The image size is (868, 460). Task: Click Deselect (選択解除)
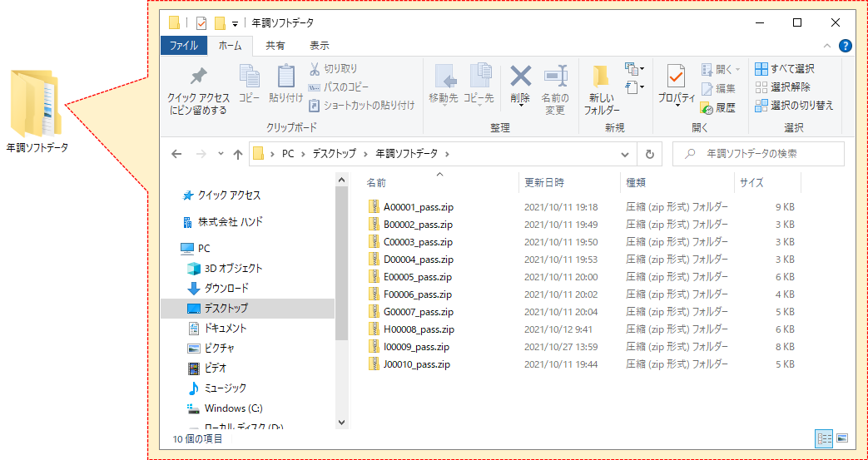pos(783,87)
